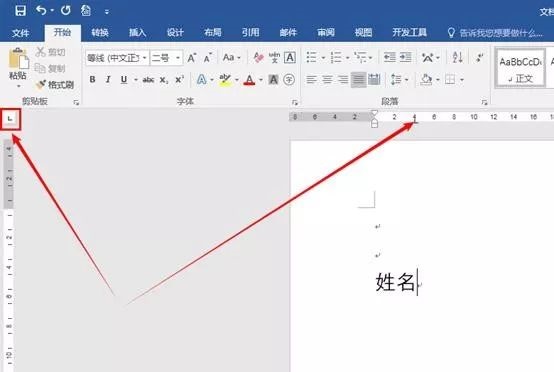Expand the 粘贴 dropdown arrow
This screenshot has height=372, width=554.
click(x=18, y=85)
